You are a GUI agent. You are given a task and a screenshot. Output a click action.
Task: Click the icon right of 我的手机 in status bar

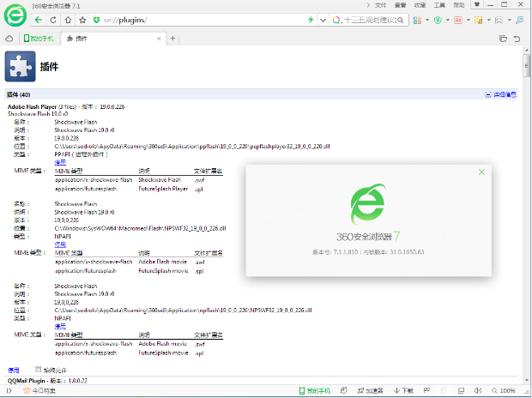pyautogui.click(x=343, y=390)
